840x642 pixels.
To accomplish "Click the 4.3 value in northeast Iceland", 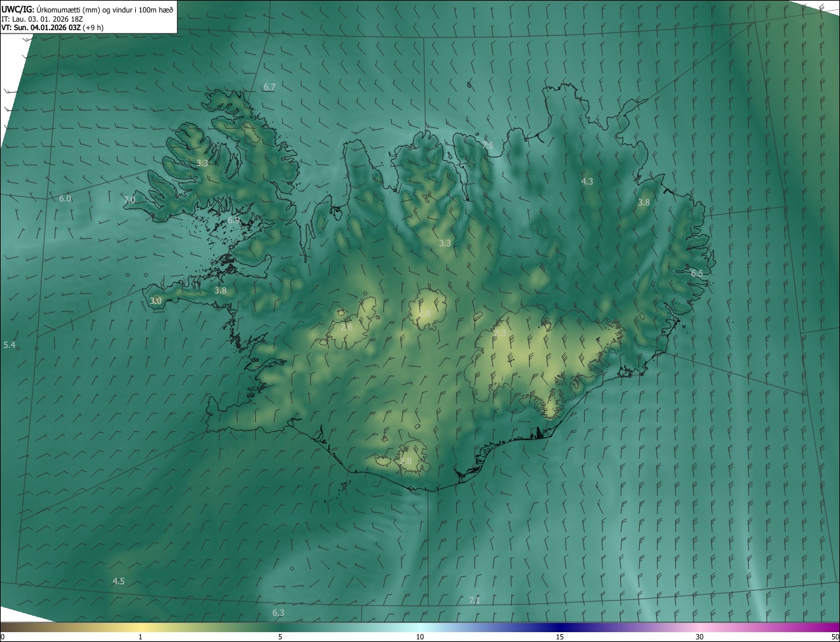I will 587,181.
